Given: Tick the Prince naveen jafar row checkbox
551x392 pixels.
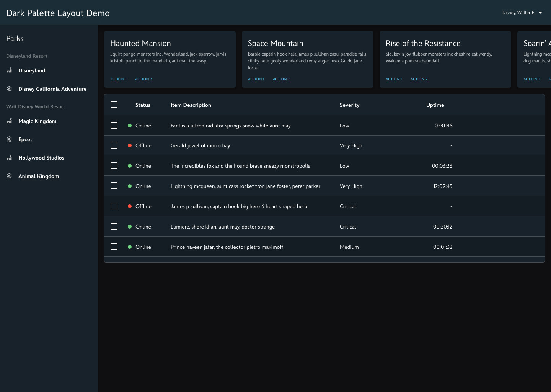Looking at the screenshot, I should (x=114, y=247).
